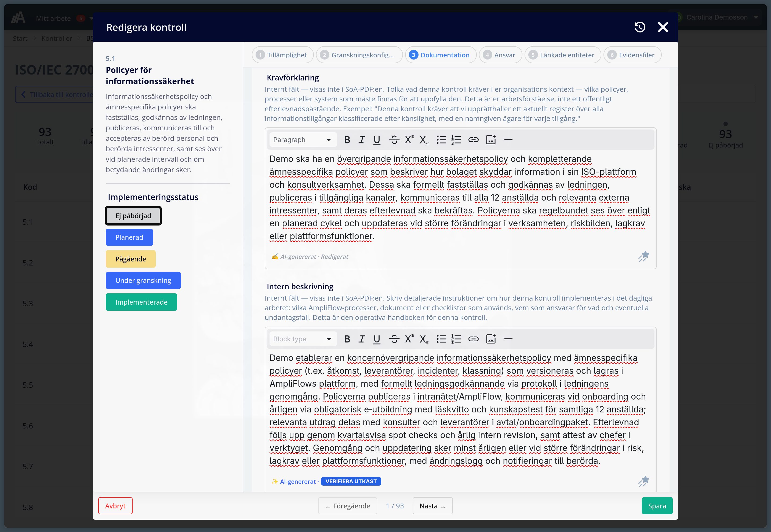Toggle bold formatting in Kravförklaring editor
Screen dimensions: 771x532
347,140
